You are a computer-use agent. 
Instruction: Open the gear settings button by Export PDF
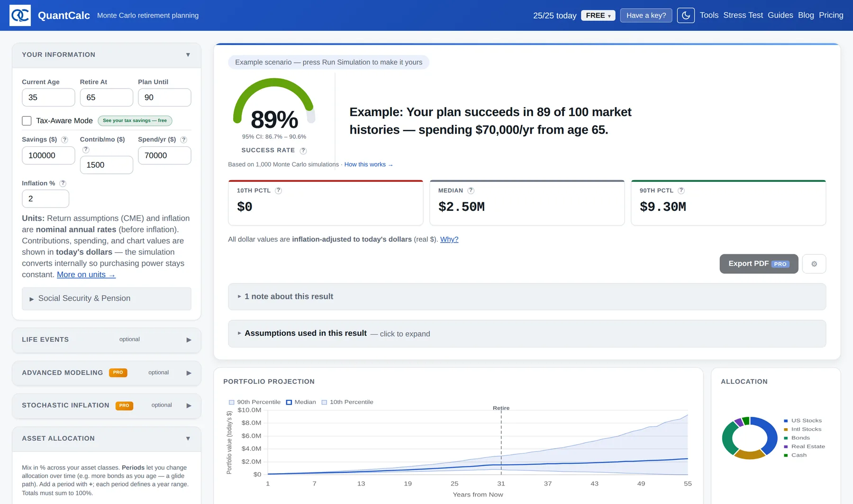(814, 264)
